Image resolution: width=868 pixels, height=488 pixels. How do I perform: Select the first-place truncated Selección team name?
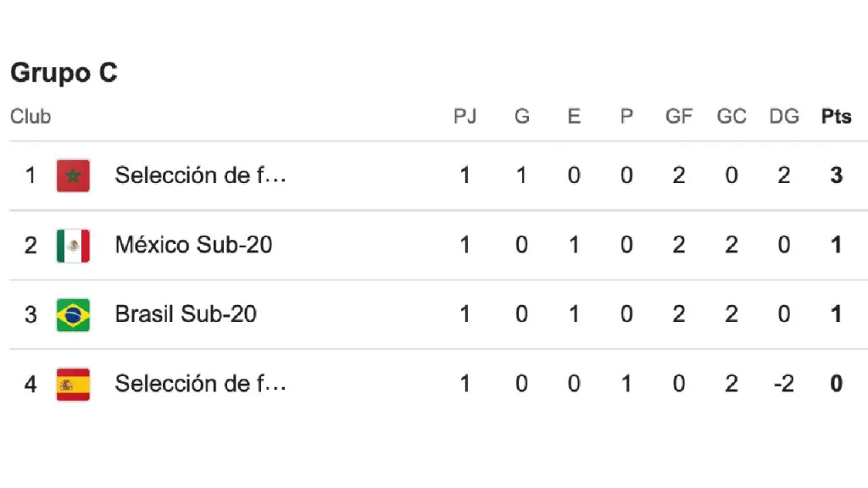pyautogui.click(x=201, y=175)
